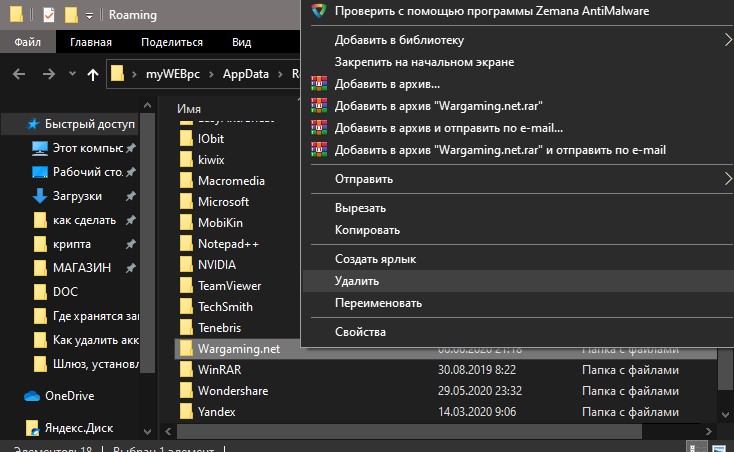
Task: Choose "Удалить" from context menu
Action: click(518, 281)
